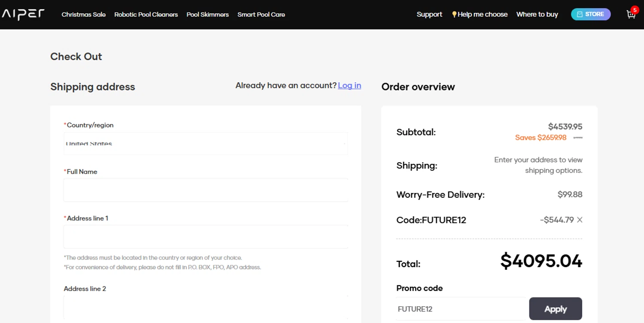Expand the Country/region dropdown
This screenshot has width=644, height=323.
point(206,144)
